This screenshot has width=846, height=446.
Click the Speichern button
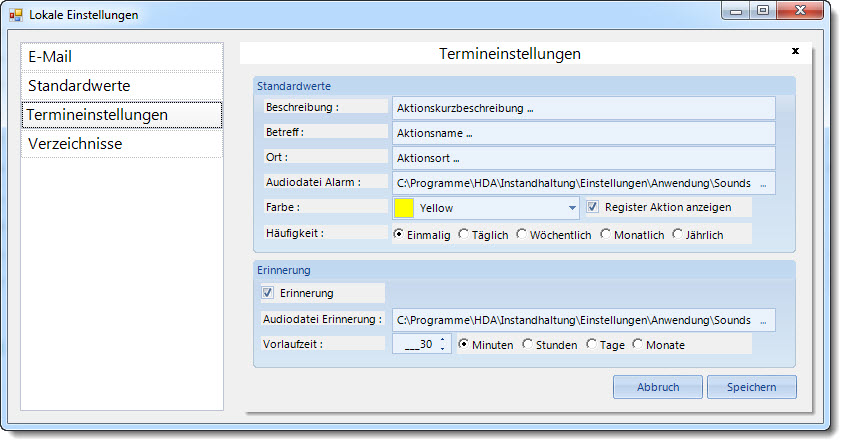click(752, 387)
